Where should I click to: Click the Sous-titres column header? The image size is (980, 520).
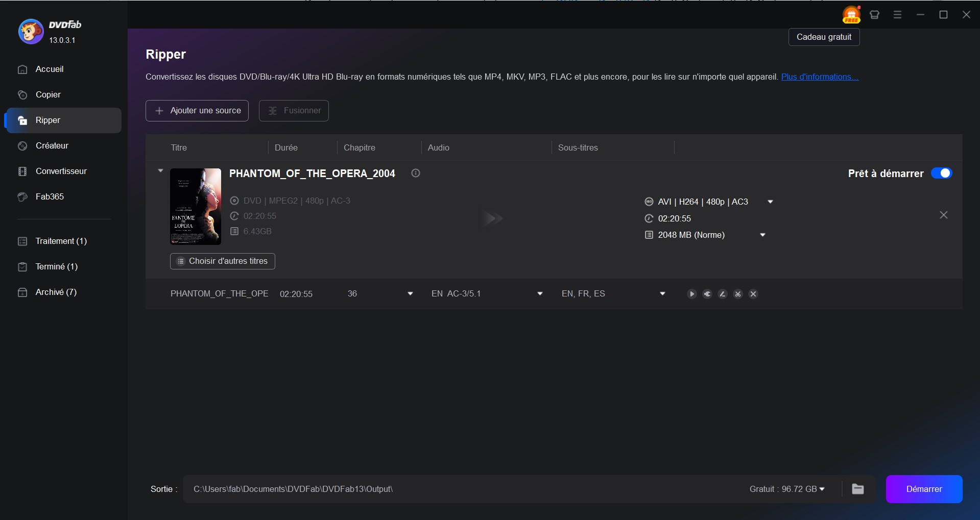(x=578, y=147)
